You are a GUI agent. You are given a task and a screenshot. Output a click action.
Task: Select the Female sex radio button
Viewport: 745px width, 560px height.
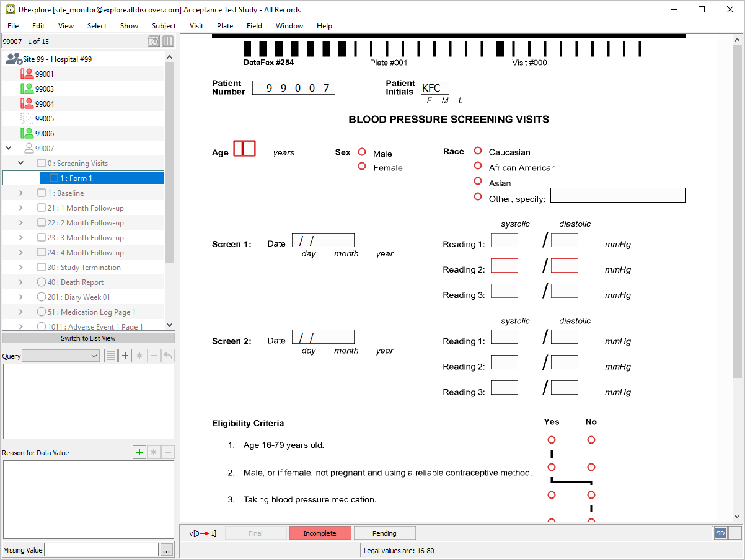(x=362, y=166)
